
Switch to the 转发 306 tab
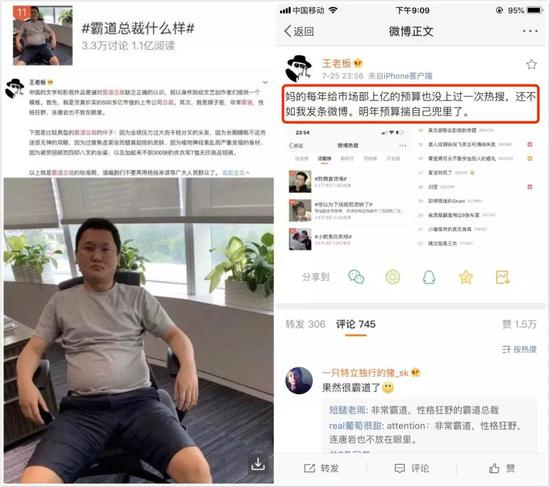(305, 324)
